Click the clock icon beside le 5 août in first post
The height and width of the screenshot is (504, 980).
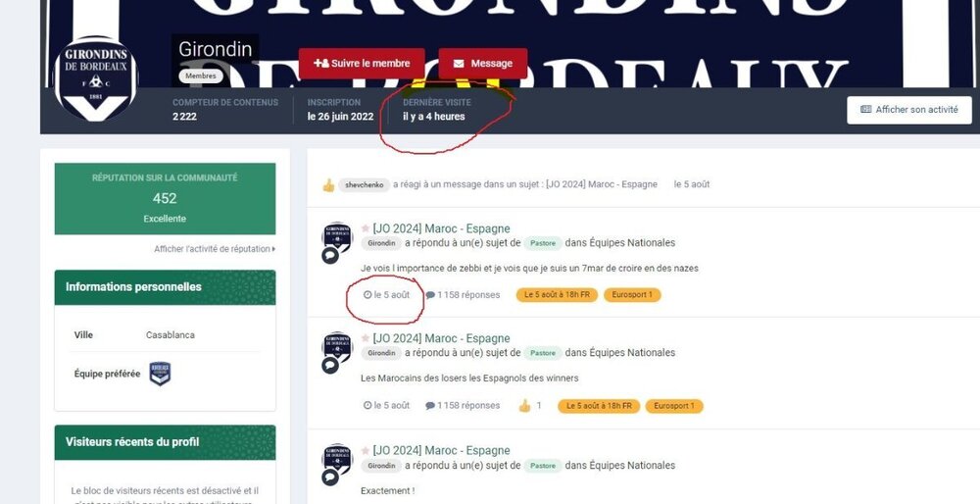click(x=367, y=294)
